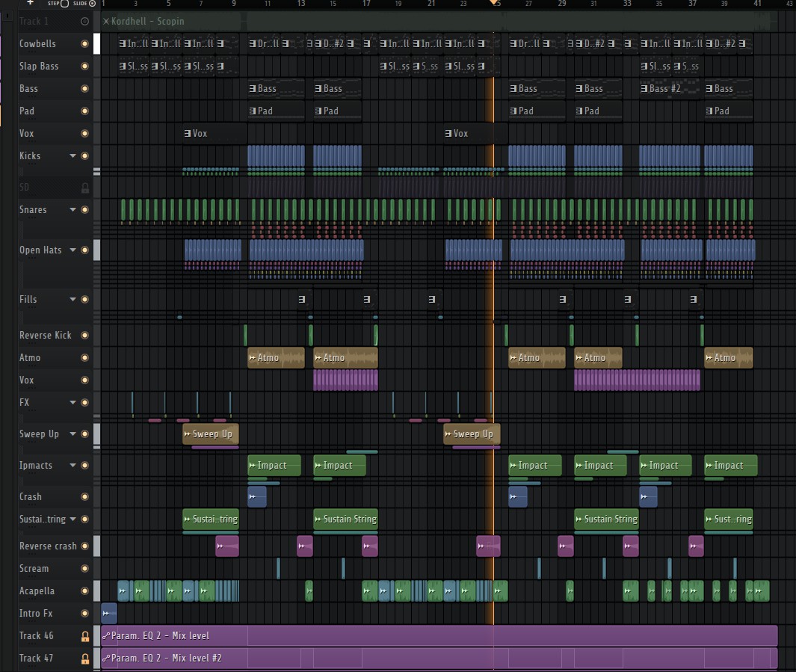The height and width of the screenshot is (672, 796).
Task: Click the Bass #2 pattern clip icon
Action: click(x=644, y=89)
